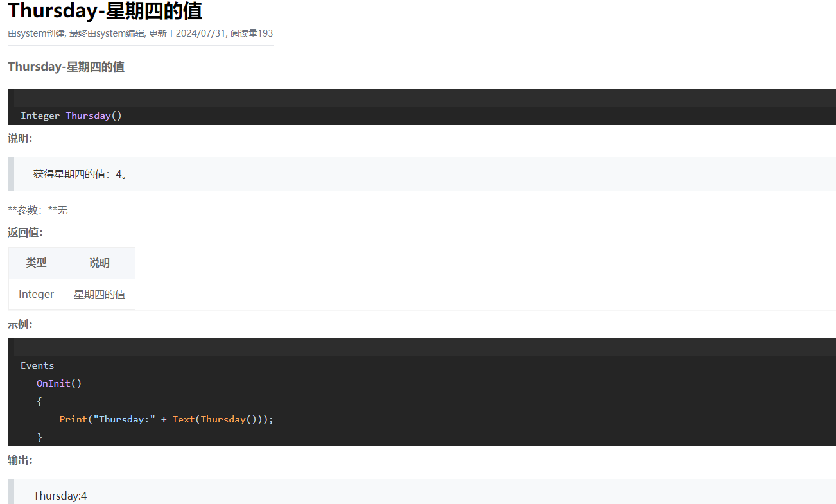Click the "示例:" label
836x504 pixels.
20,325
